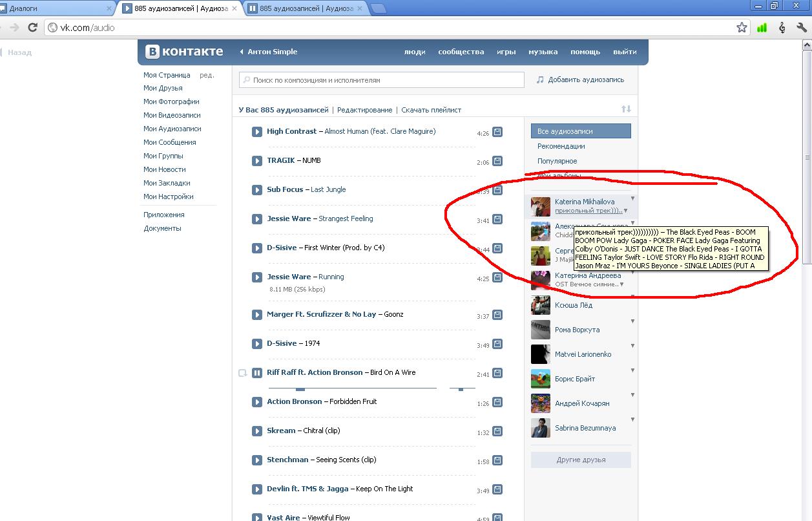Seek in Riff Raff track progress bar

[353, 388]
